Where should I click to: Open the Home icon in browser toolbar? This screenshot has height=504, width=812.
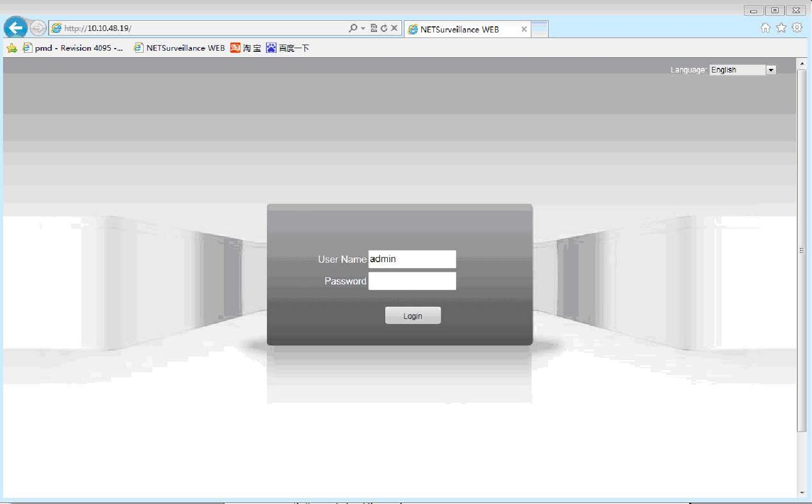pyautogui.click(x=765, y=28)
